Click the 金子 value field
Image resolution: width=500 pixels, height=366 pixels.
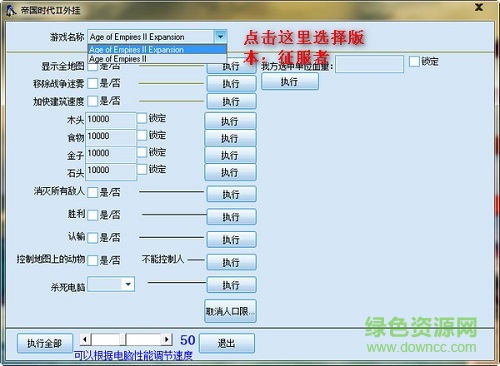coord(111,154)
